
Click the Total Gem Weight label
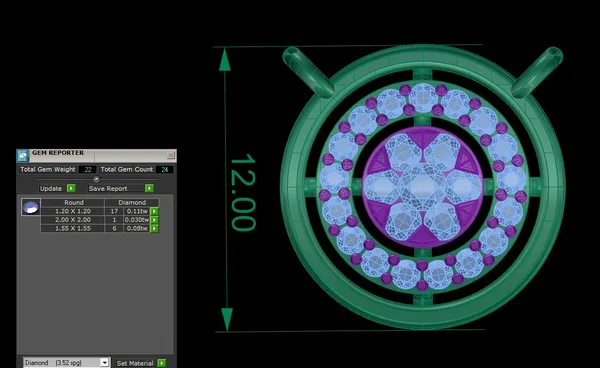tap(47, 169)
